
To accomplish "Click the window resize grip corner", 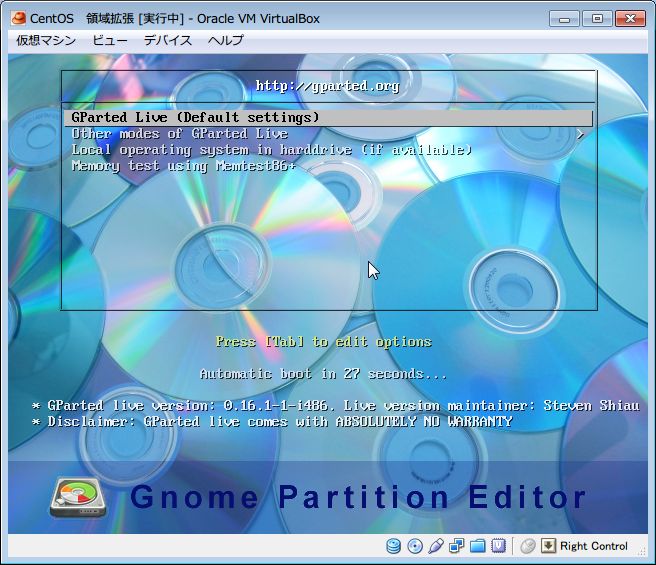I will point(642,552).
